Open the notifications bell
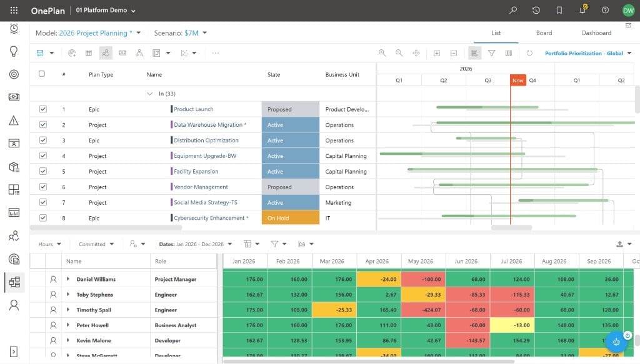 click(582, 10)
